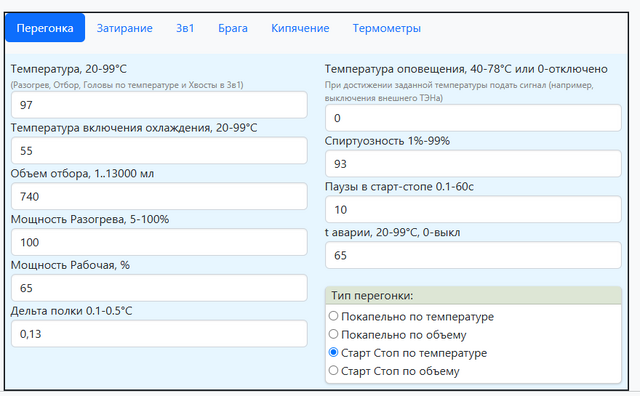
Task: Click the hint about выключения внешнего ТЭНа
Action: click(459, 91)
